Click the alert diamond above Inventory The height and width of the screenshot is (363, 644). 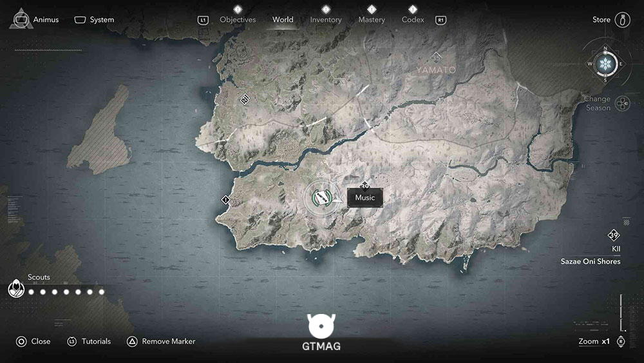(x=326, y=9)
